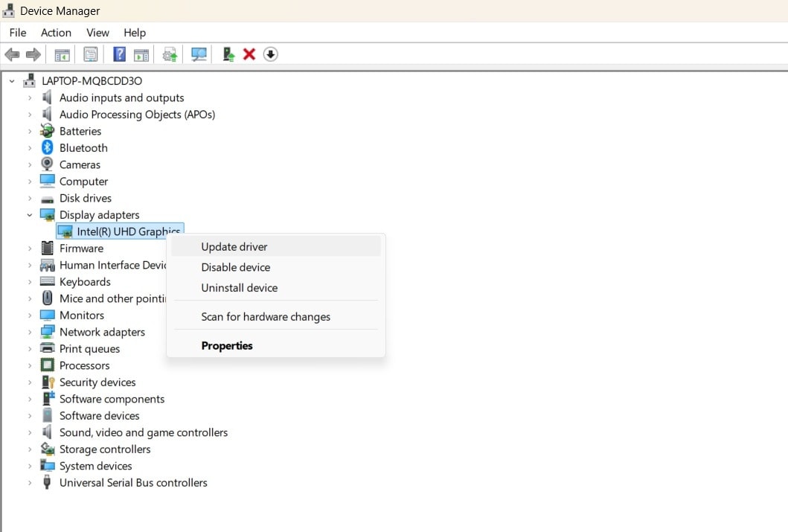Select the Software components label
This screenshot has width=788, height=532.
coord(112,399)
